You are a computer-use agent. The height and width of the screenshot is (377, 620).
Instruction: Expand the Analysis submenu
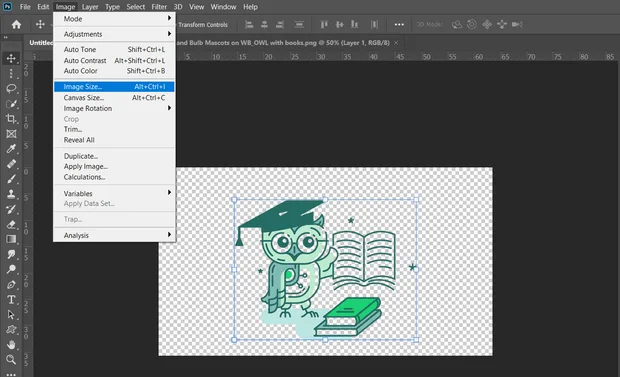point(114,235)
